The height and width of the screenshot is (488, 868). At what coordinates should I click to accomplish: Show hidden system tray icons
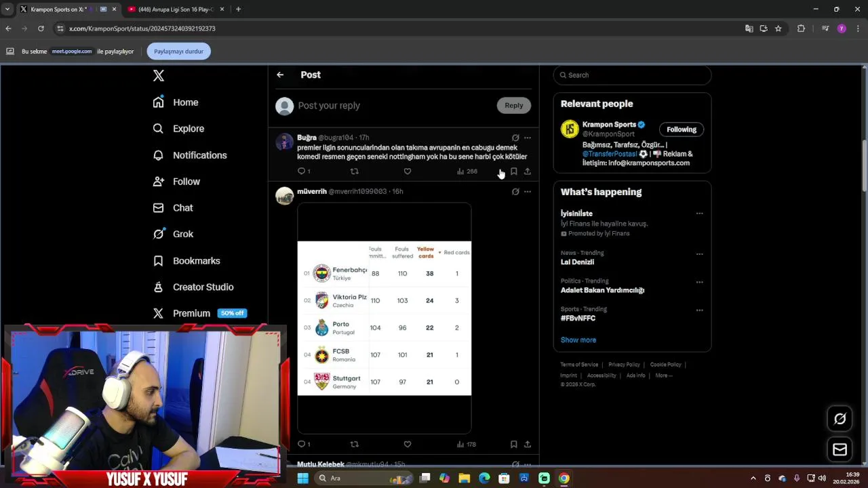coord(753,478)
